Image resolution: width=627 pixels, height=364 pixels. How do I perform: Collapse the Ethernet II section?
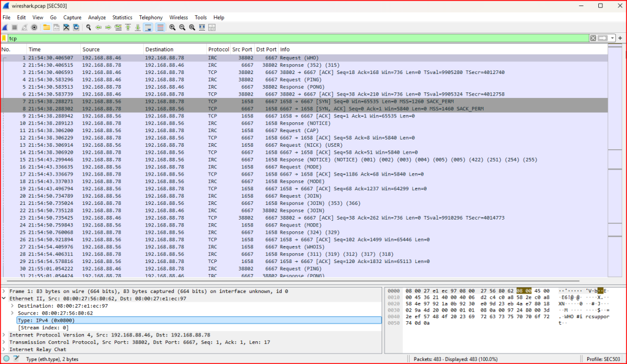(x=4, y=299)
